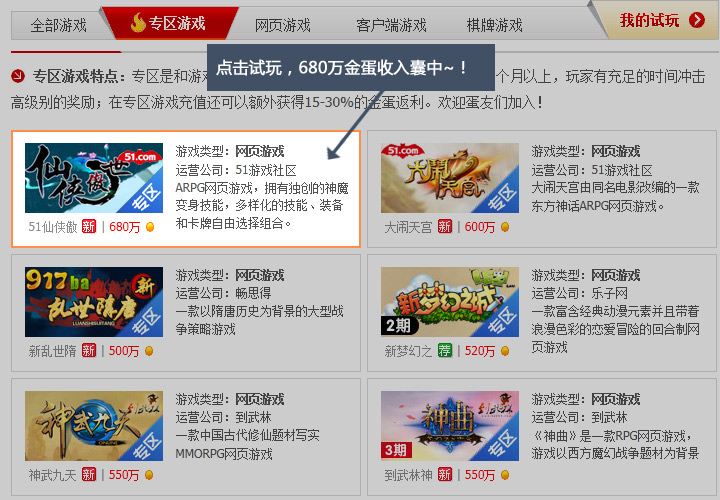Image resolution: width=720 pixels, height=500 pixels.
Task: Click the 新 badge next to 51仙侠傲
Action: point(89,226)
